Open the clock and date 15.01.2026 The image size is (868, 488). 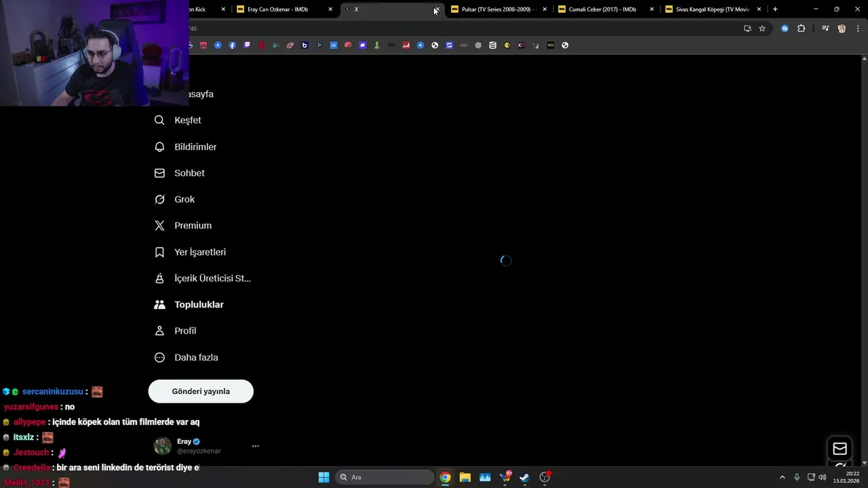click(x=846, y=477)
